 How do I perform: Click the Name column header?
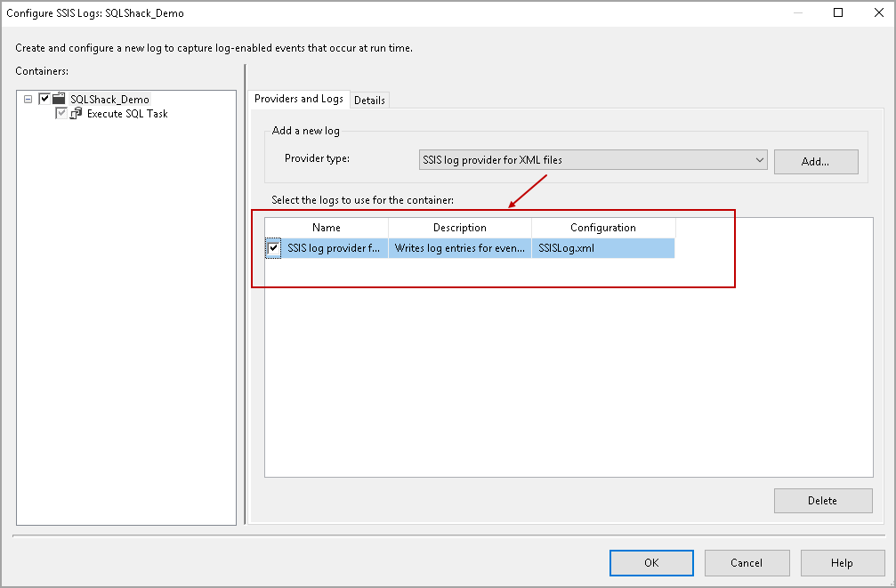pos(327,227)
